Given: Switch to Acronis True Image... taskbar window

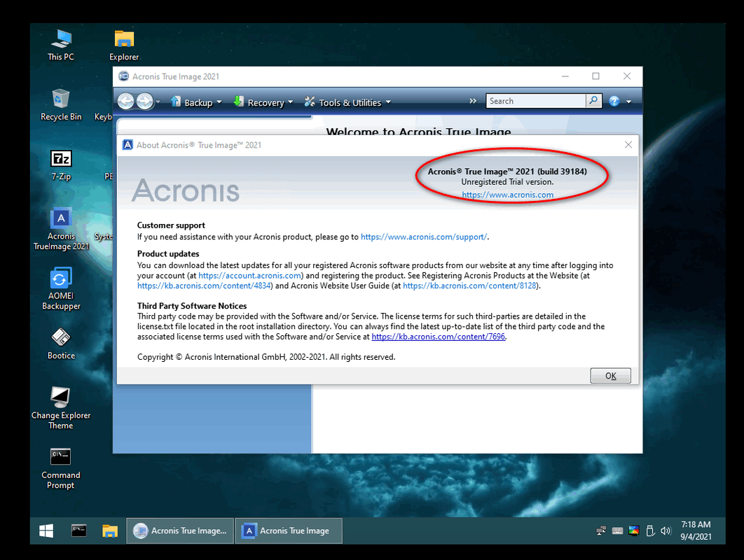Looking at the screenshot, I should coord(180,531).
